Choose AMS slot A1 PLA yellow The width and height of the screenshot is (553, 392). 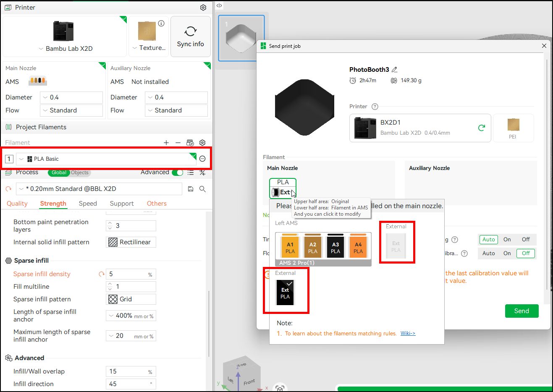click(290, 246)
